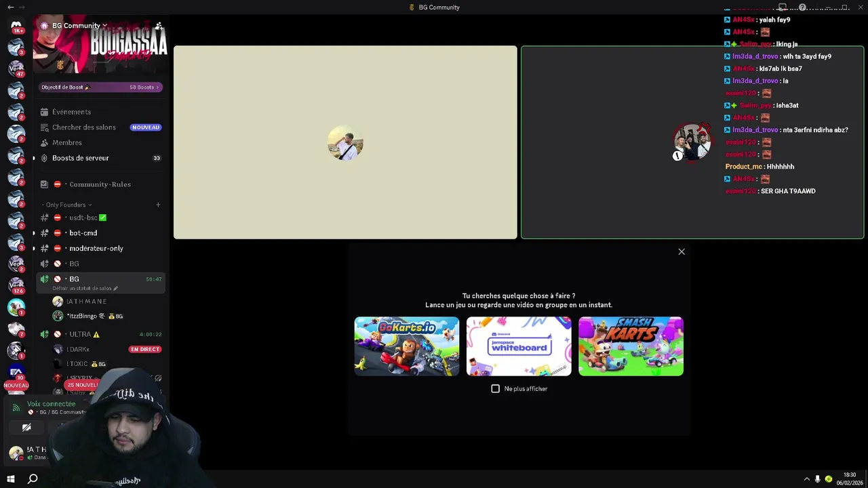868x488 pixels.
Task: Check the Ne plus afficher checkbox
Action: tap(495, 388)
